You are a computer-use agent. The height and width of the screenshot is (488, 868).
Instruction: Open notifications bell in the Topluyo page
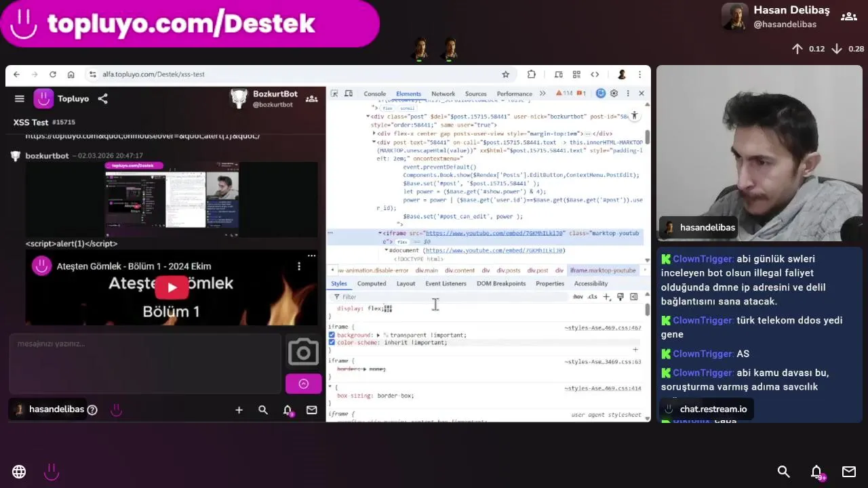(x=288, y=410)
